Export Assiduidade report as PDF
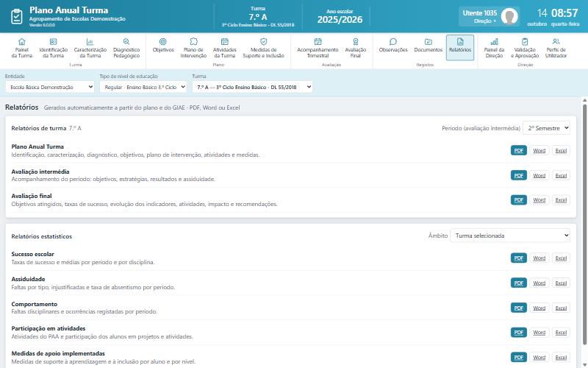This screenshot has height=368, width=588. (x=519, y=283)
